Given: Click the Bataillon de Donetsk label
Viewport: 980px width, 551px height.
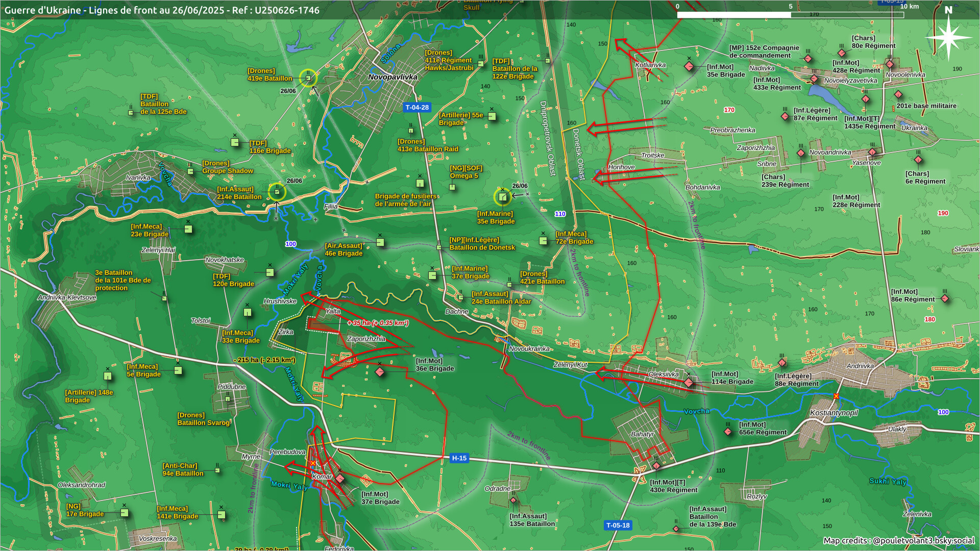Looking at the screenshot, I should 482,243.
